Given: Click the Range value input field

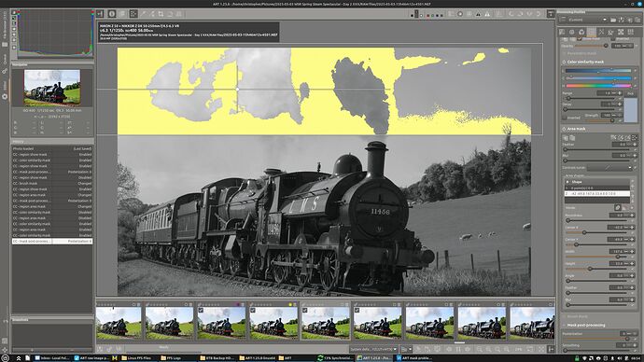Looking at the screenshot, I should click(x=605, y=93).
